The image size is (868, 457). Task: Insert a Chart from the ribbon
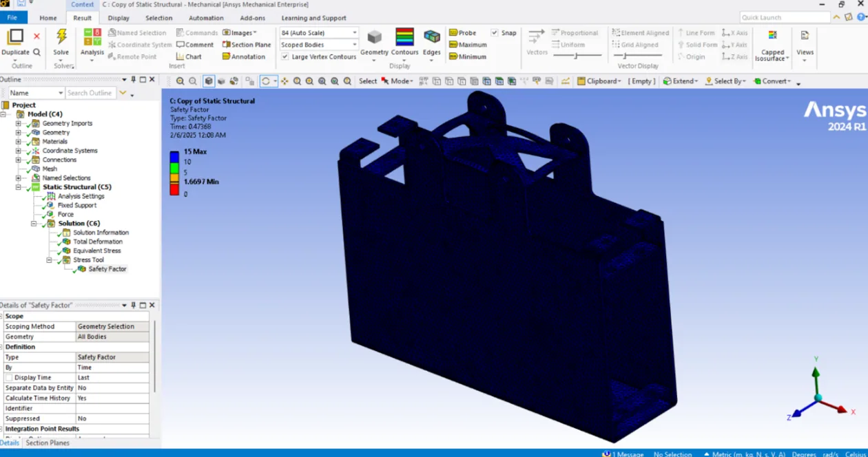pos(189,56)
